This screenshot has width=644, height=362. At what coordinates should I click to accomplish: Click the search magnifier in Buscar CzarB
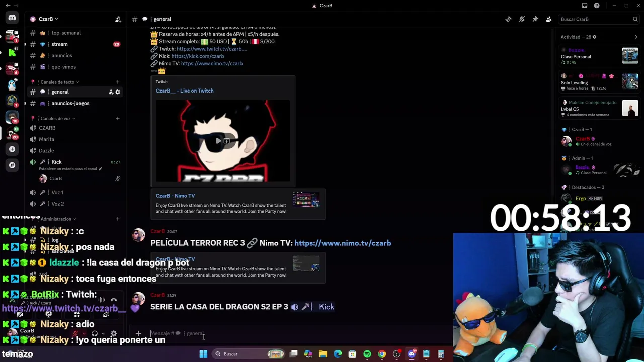click(635, 19)
